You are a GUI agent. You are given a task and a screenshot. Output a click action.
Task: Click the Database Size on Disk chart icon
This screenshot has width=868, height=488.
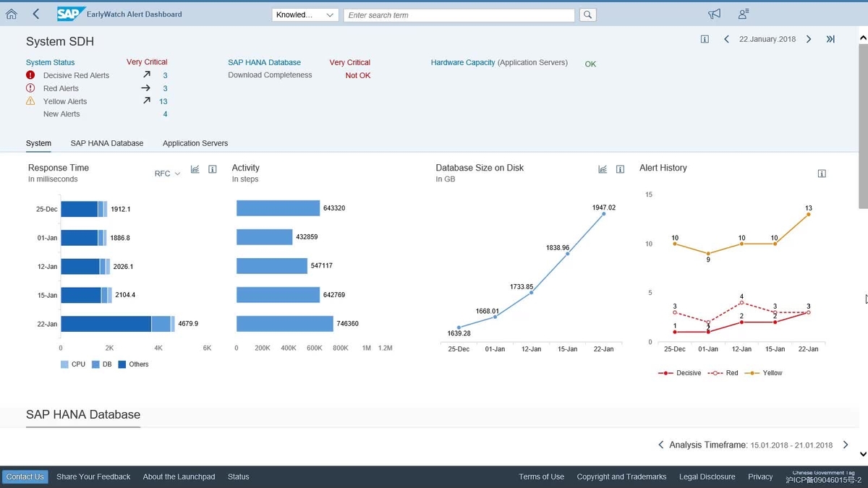tap(603, 168)
